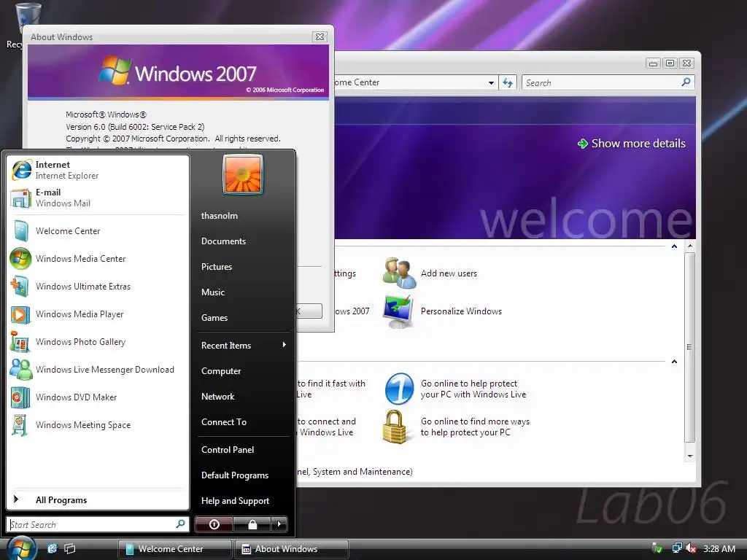The image size is (747, 560).
Task: Click the user account flower picture
Action: [x=242, y=174]
